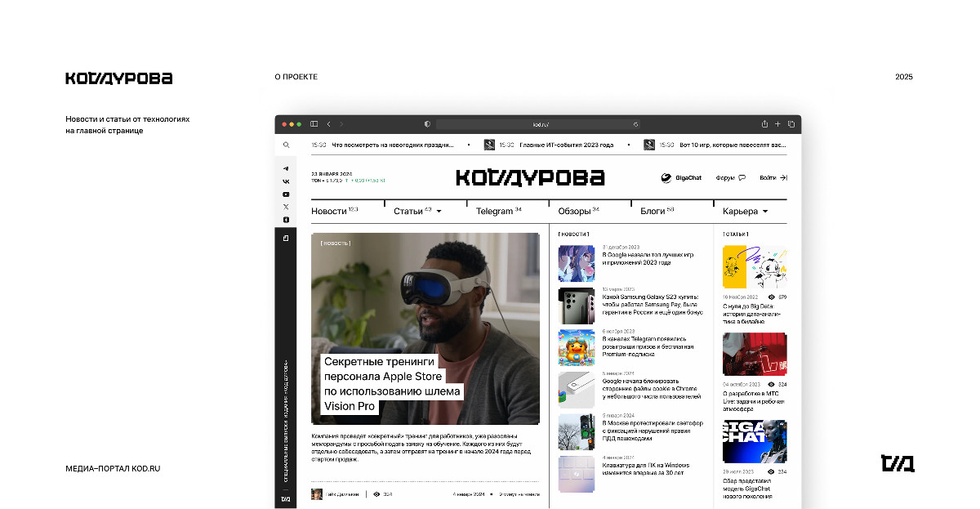The width and height of the screenshot is (980, 509).
Task: Expand the Карьера dropdown arrow
Action: point(765,212)
